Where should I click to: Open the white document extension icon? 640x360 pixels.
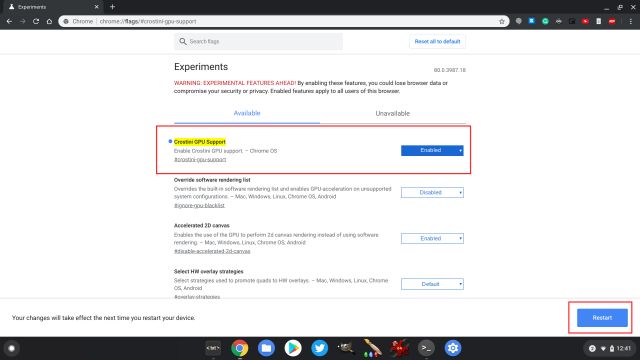point(598,21)
